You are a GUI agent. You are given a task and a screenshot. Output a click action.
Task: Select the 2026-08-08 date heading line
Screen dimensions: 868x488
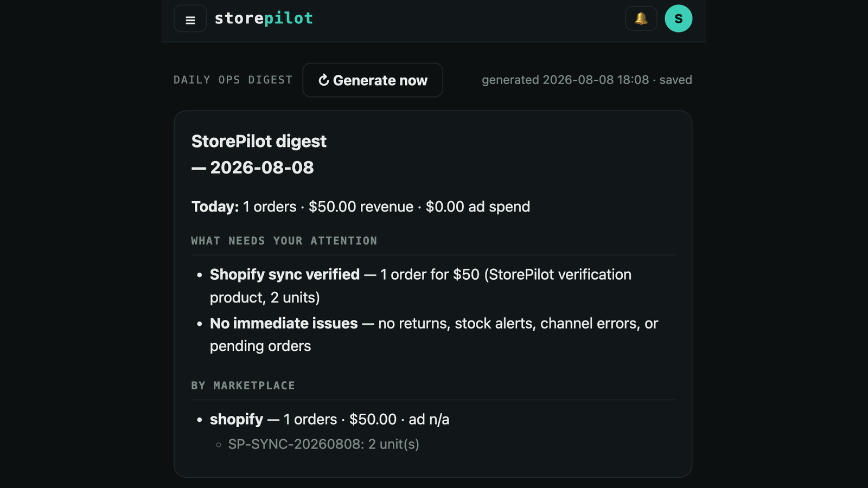(253, 168)
